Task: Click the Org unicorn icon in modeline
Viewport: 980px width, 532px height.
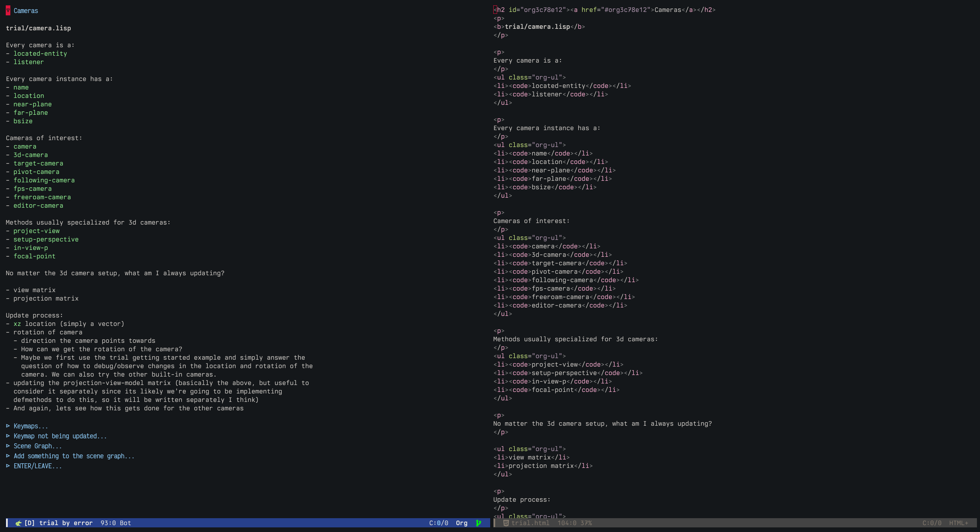Action: [18, 523]
